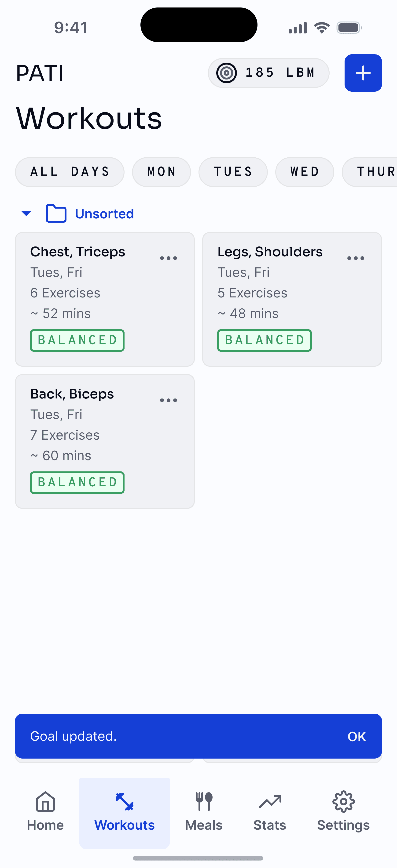397x868 pixels.
Task: Open the 185 LBM goal target pill
Action: (268, 73)
